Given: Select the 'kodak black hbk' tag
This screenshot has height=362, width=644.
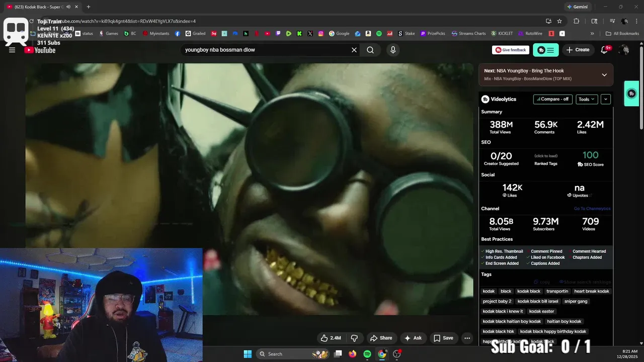Looking at the screenshot, I should [x=499, y=331].
